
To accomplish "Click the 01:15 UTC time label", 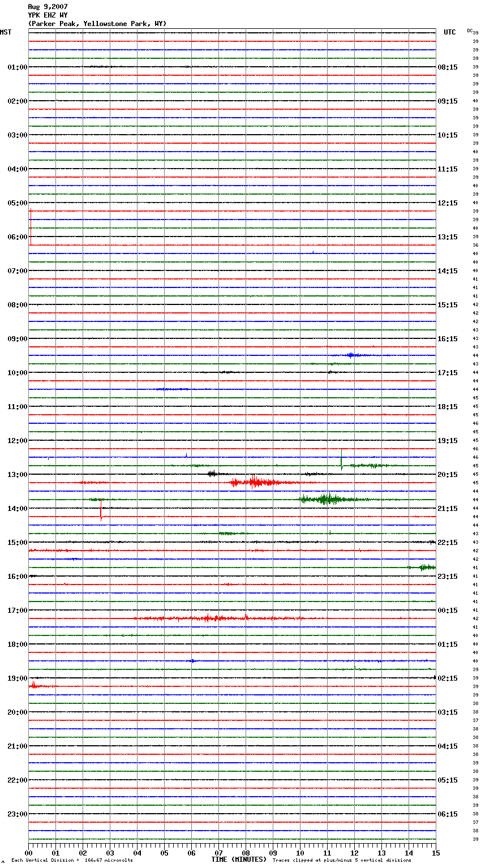I will tap(448, 644).
